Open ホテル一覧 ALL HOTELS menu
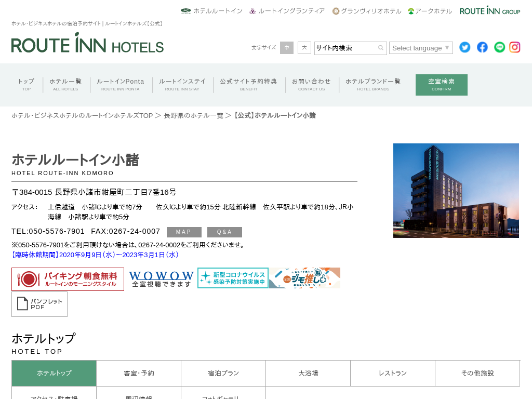532x399 pixels. (x=65, y=85)
